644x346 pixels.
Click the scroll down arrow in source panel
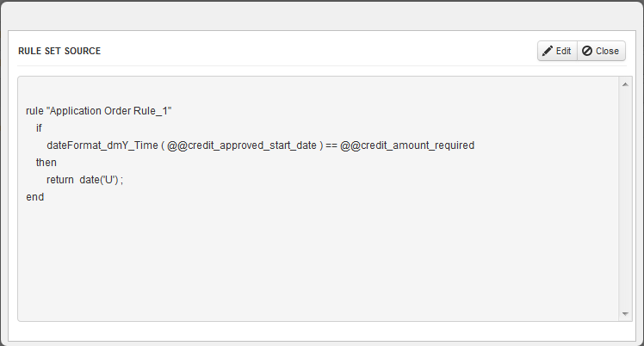[x=624, y=314]
